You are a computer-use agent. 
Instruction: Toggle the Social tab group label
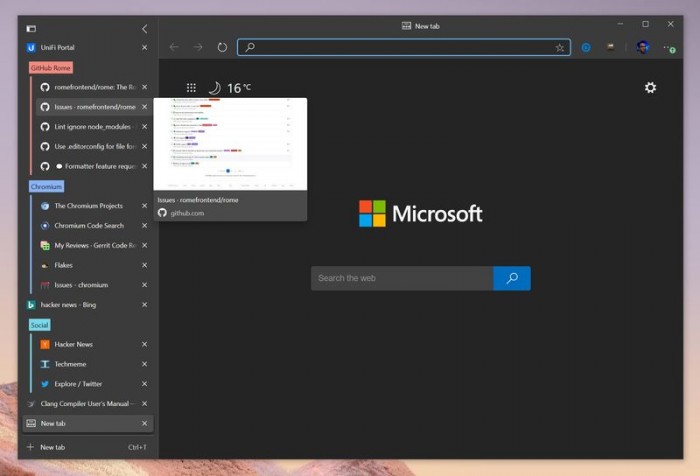[x=40, y=325]
